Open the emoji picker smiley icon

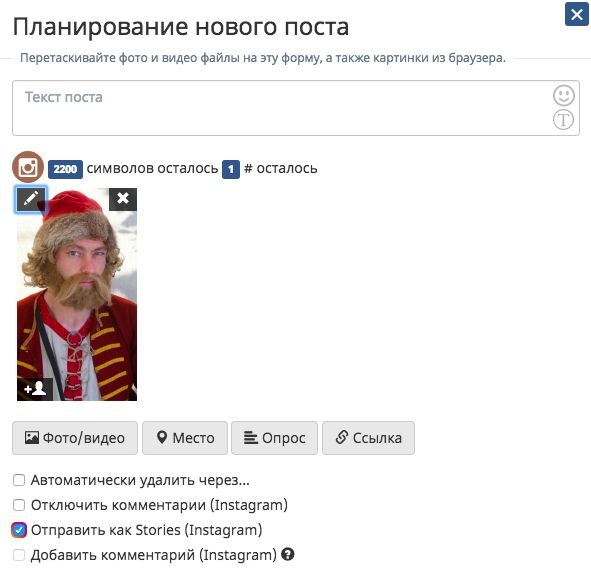pos(563,95)
